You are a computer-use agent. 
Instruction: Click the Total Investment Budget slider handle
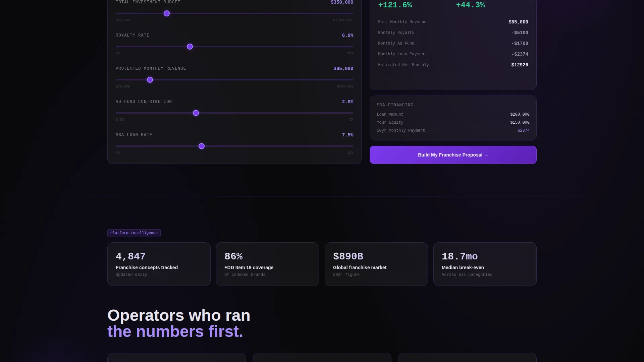[x=167, y=13]
